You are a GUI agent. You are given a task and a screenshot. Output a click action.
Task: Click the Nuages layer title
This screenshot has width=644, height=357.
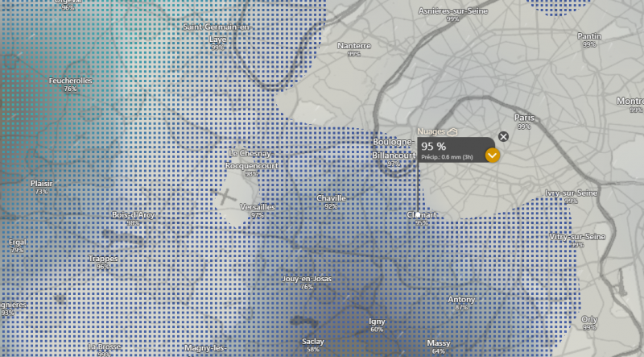(431, 131)
